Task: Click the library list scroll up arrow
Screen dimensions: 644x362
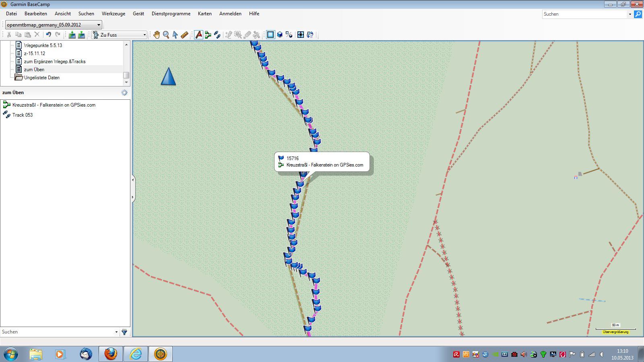Action: pyautogui.click(x=126, y=44)
